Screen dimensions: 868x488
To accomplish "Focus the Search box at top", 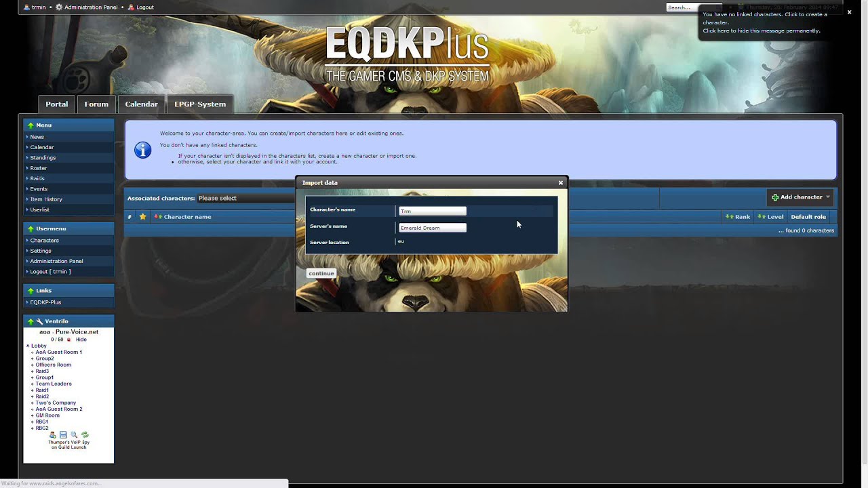I will pyautogui.click(x=682, y=7).
